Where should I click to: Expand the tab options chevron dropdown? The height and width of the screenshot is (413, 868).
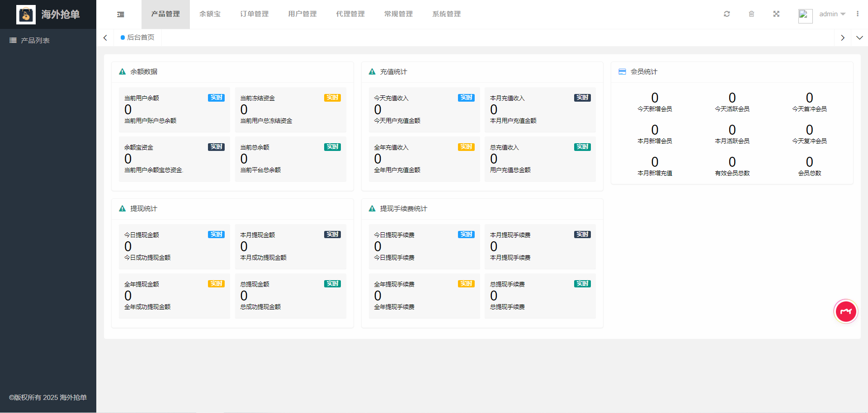coord(859,38)
